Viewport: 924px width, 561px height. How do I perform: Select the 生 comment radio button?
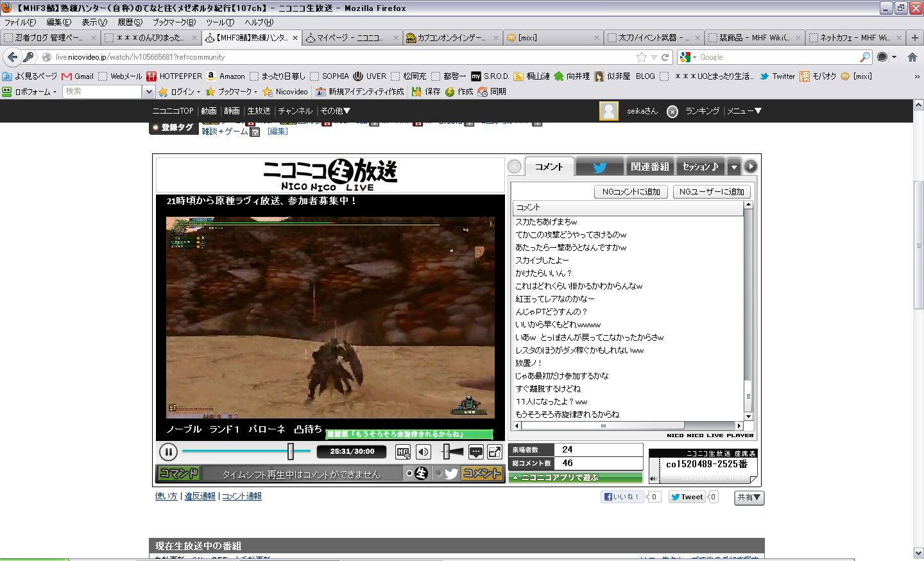pos(409,474)
